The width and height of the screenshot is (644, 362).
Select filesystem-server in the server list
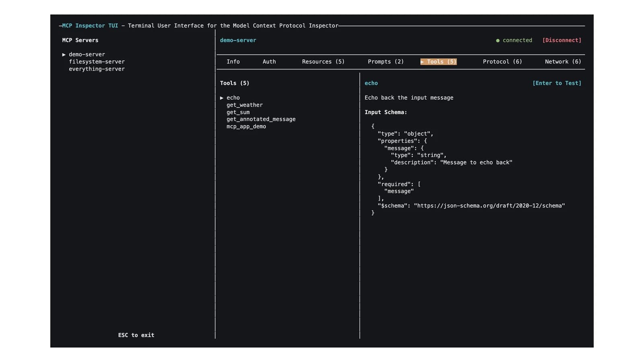click(x=97, y=62)
